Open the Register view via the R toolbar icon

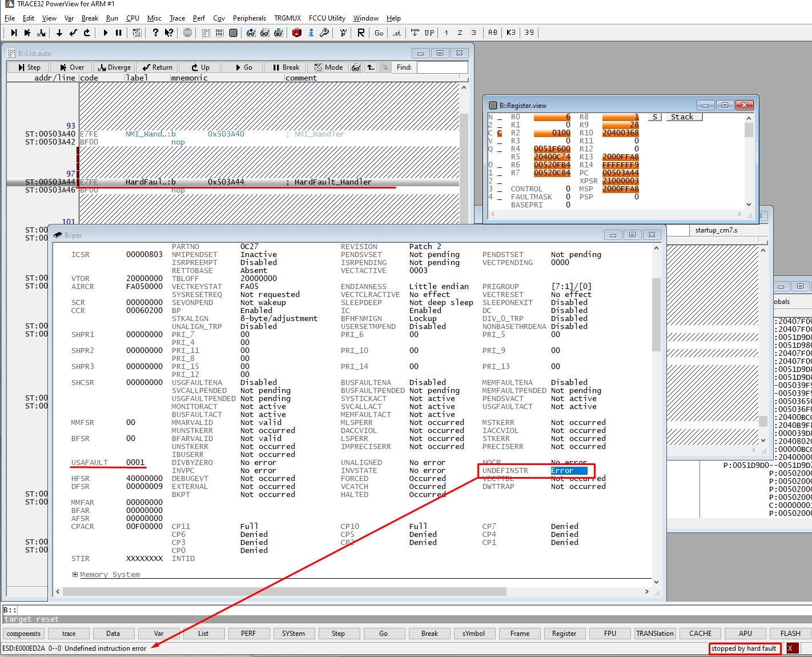click(x=361, y=33)
